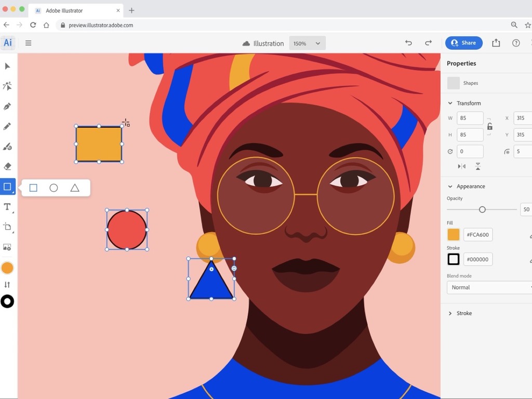Choose the ellipse shape in flyout
The height and width of the screenshot is (399, 532).
click(54, 188)
